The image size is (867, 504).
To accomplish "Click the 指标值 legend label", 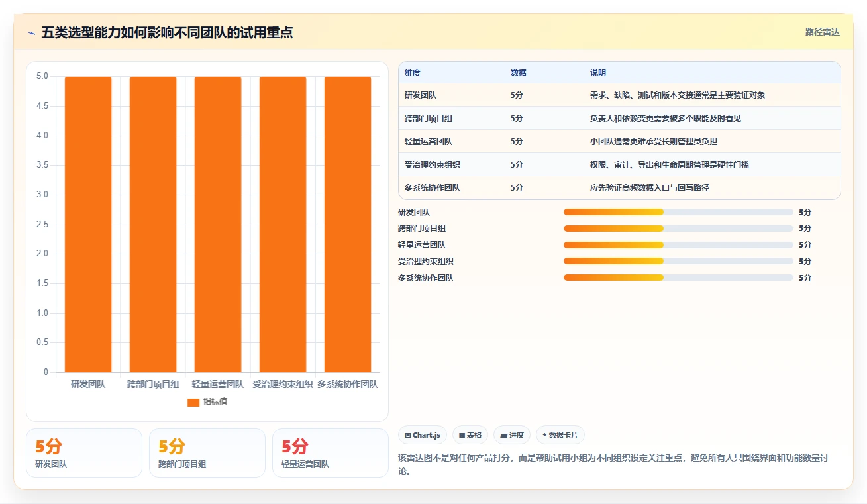I will point(215,402).
